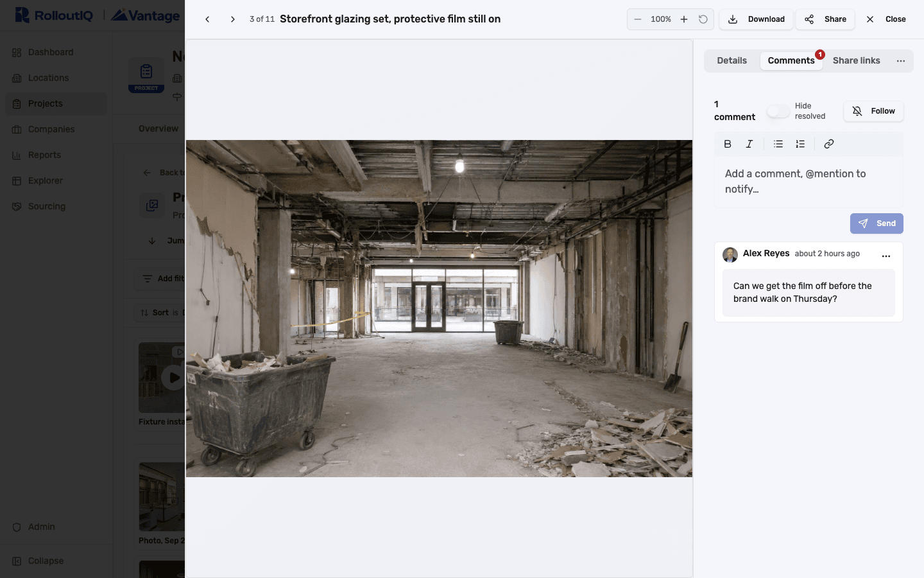Reset the photo zoom level
The width and height of the screenshot is (924, 578).
point(703,19)
